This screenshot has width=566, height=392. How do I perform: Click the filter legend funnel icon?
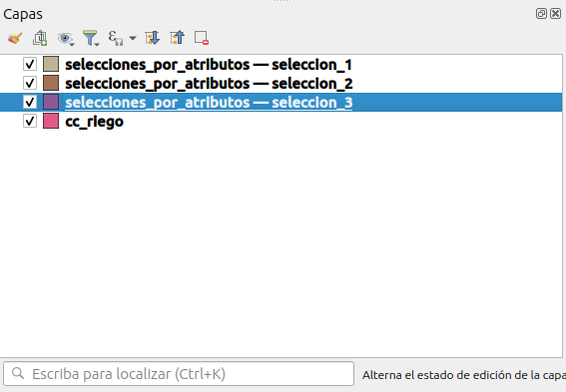(91, 38)
